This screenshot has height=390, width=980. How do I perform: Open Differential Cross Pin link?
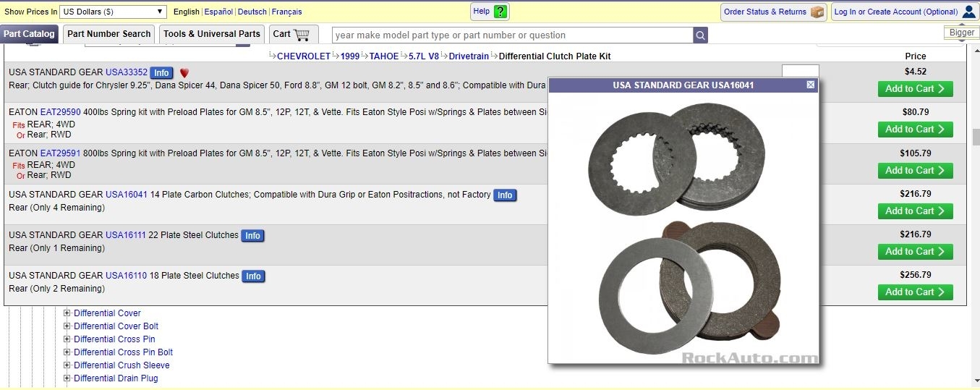[x=114, y=339]
